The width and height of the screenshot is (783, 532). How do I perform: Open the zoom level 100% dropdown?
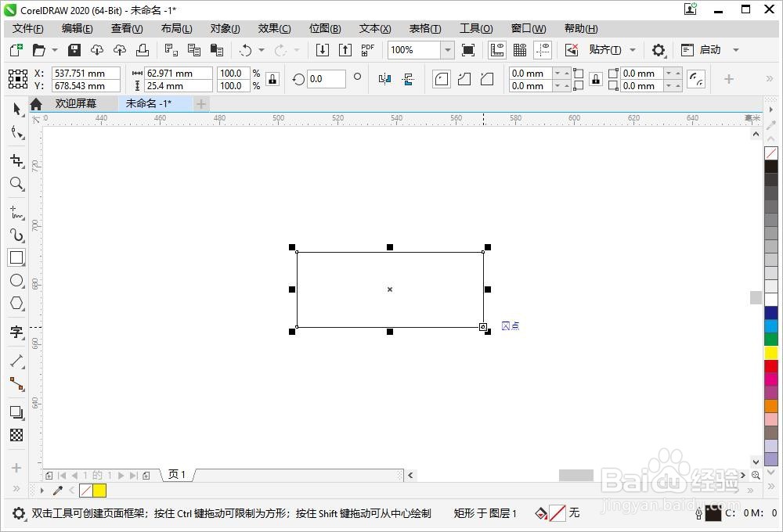tap(447, 50)
